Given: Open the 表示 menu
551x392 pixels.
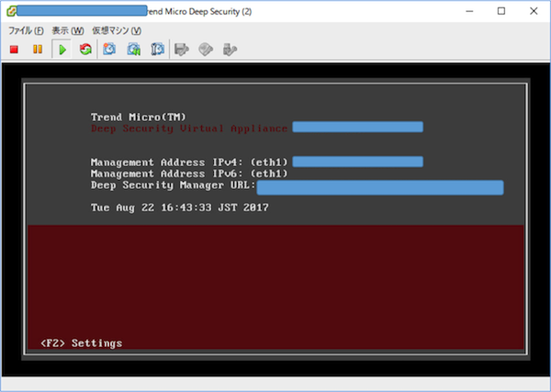Looking at the screenshot, I should click(68, 31).
